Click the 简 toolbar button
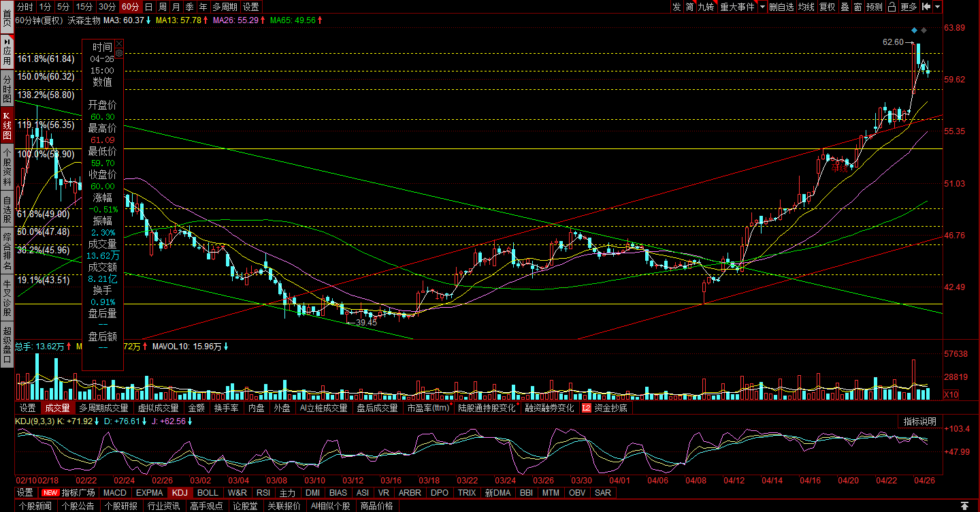The image size is (980, 512). pos(690,7)
